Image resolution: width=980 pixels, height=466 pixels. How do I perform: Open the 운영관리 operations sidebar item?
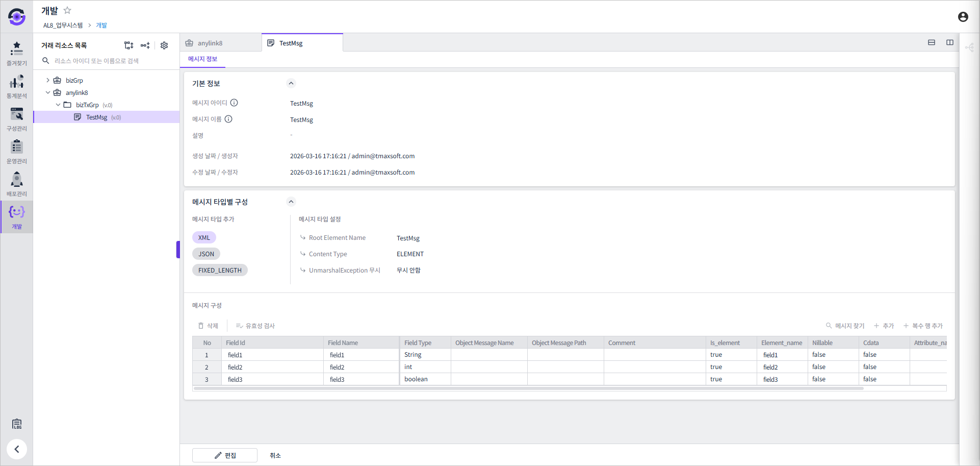coord(17,152)
